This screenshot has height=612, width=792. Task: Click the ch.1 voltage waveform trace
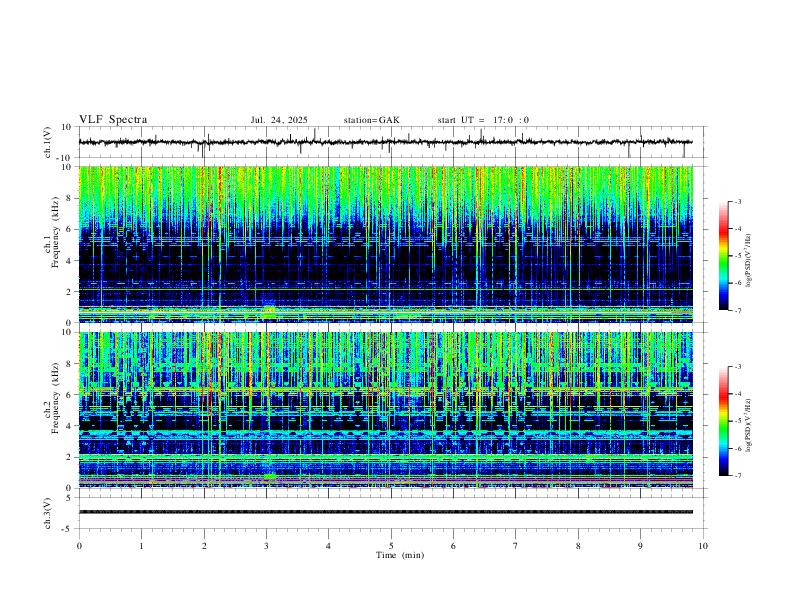[385, 142]
